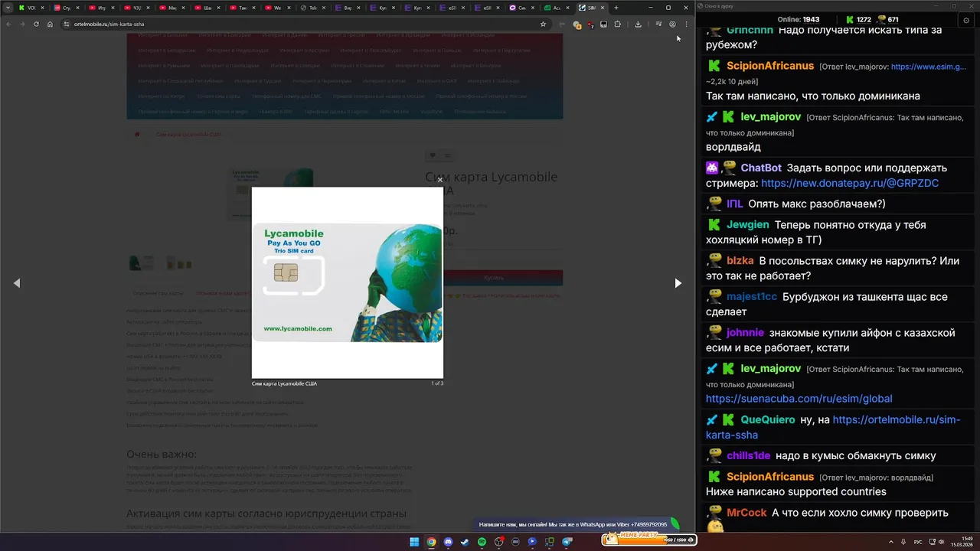Reload the current page
Screen dimensions: 980x551
tap(36, 24)
